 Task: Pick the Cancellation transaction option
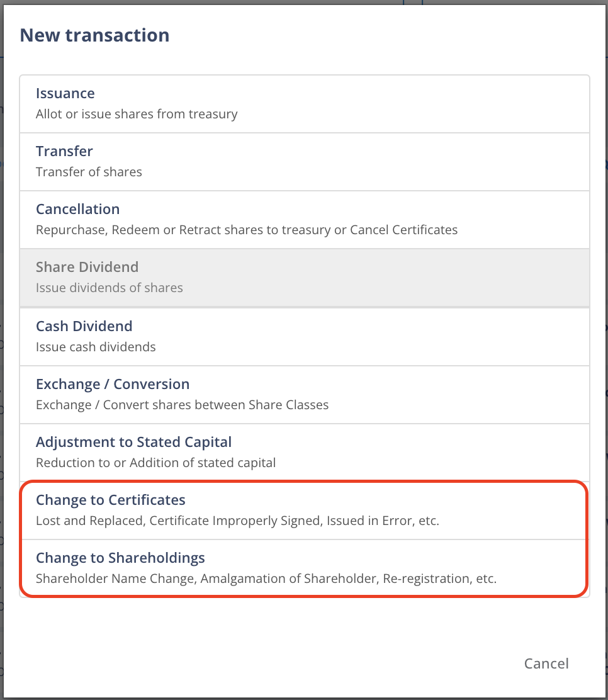77,210
